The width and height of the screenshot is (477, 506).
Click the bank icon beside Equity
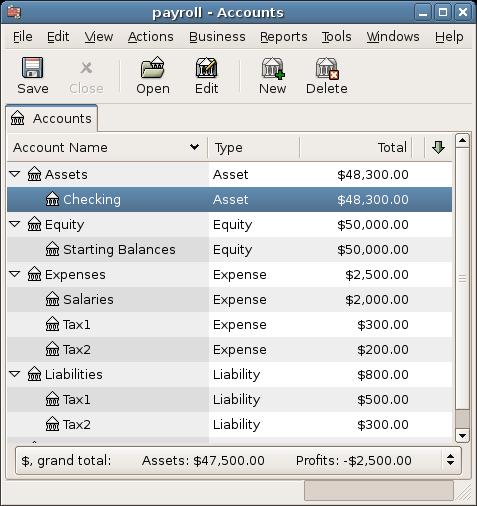click(x=34, y=224)
